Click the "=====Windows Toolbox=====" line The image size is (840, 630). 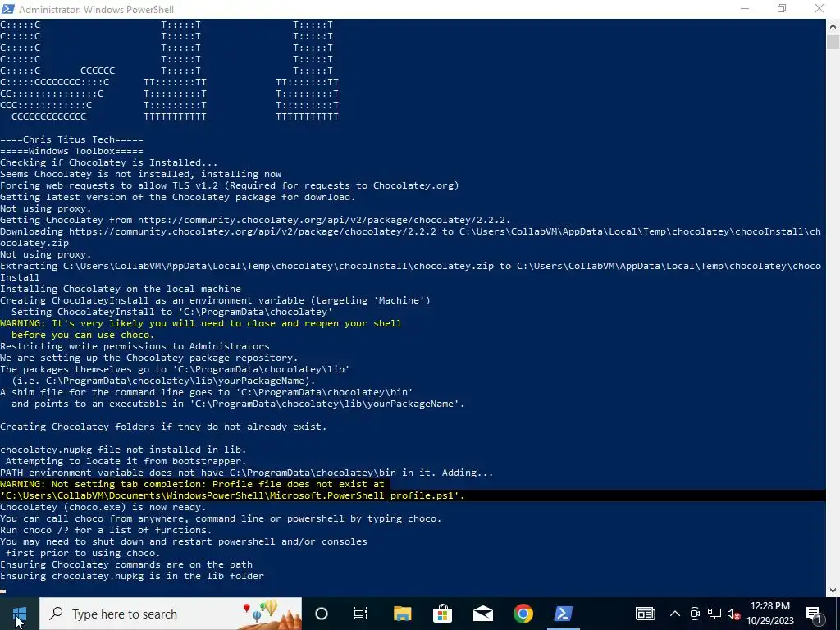[72, 151]
